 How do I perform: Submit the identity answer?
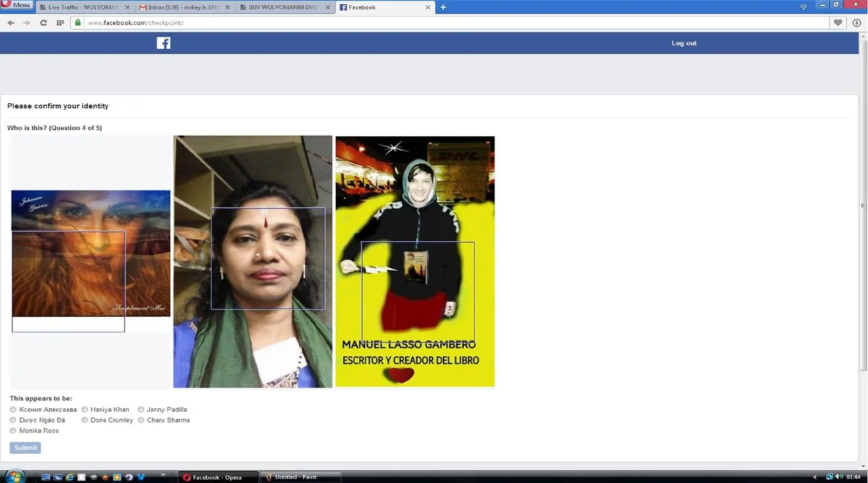[x=25, y=448]
